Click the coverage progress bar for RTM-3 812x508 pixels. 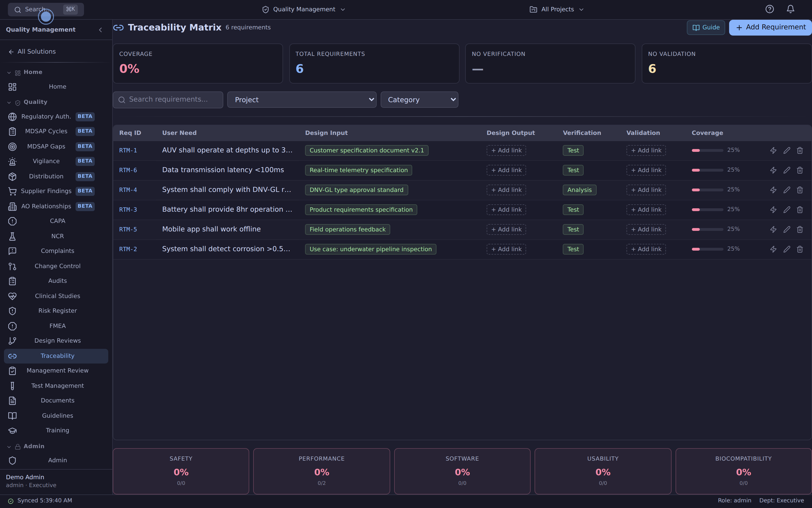pos(707,210)
